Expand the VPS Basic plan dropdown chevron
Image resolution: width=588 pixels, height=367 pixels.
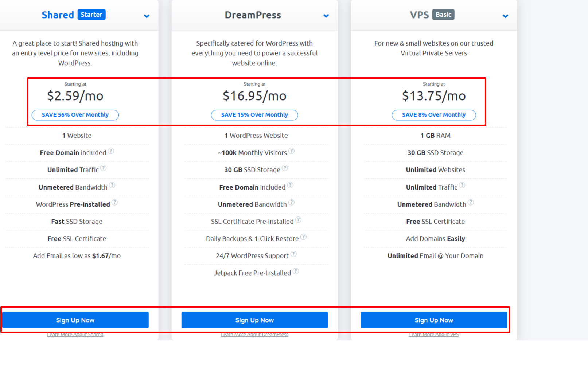(x=505, y=16)
